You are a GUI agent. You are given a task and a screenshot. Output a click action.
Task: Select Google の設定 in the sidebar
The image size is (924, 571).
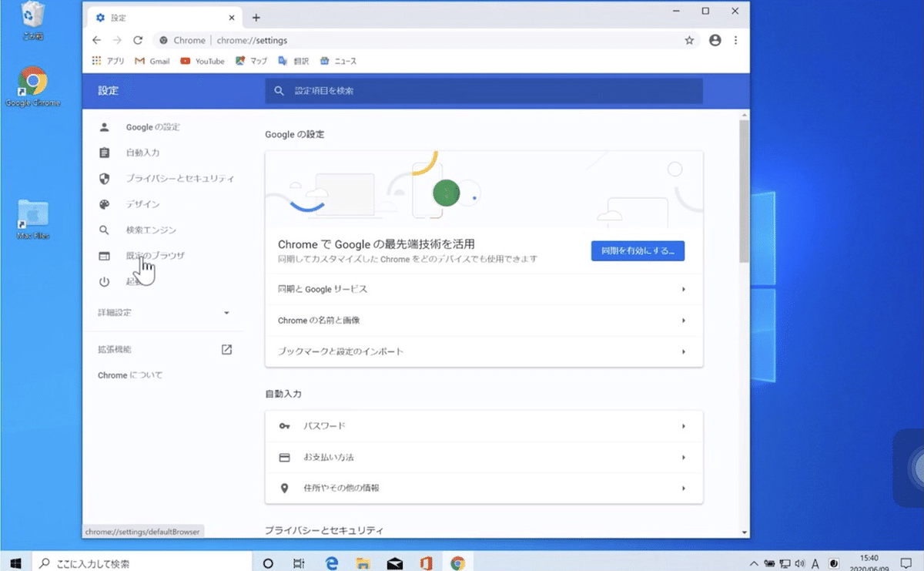click(x=152, y=127)
